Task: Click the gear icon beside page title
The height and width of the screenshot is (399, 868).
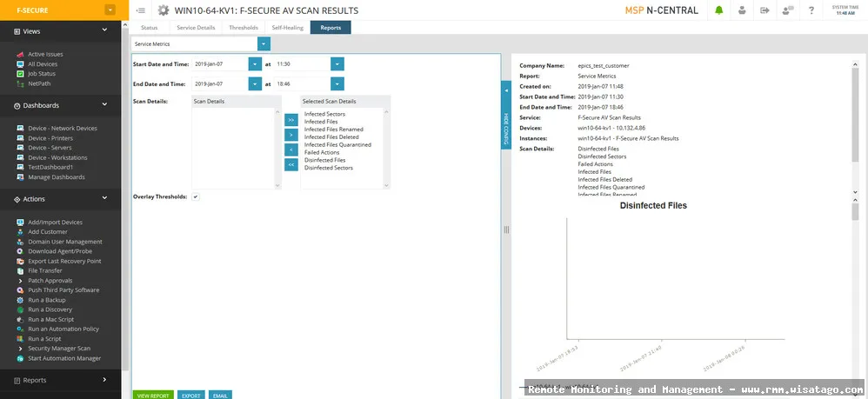Action: (164, 10)
